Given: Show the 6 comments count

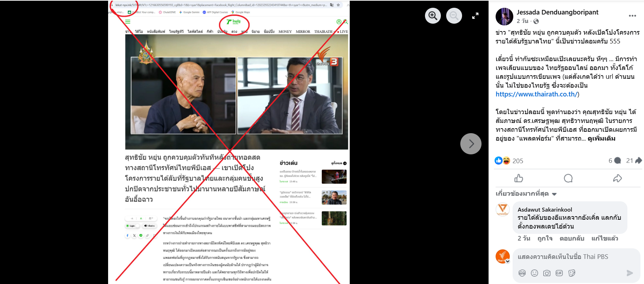Looking at the screenshot, I should coord(615,161).
